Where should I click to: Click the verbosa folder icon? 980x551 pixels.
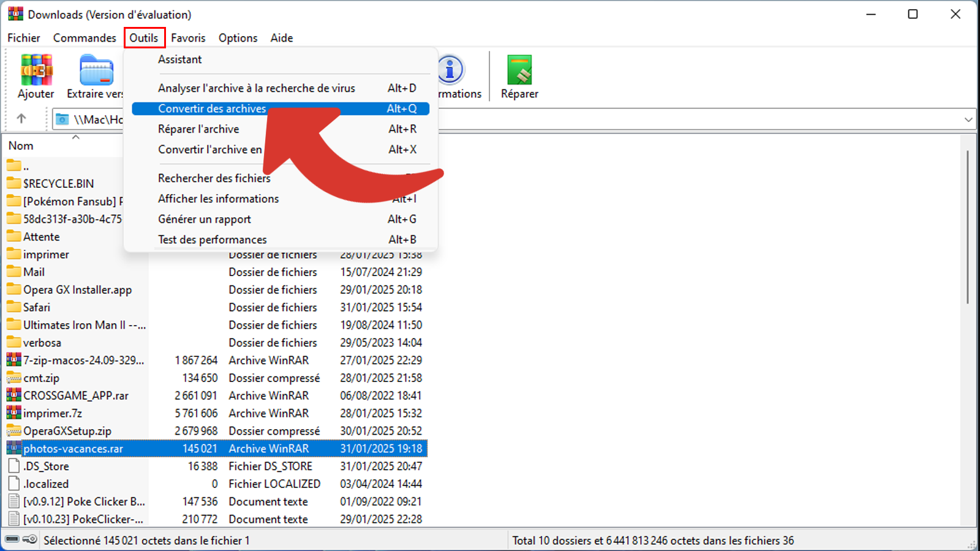click(x=13, y=342)
